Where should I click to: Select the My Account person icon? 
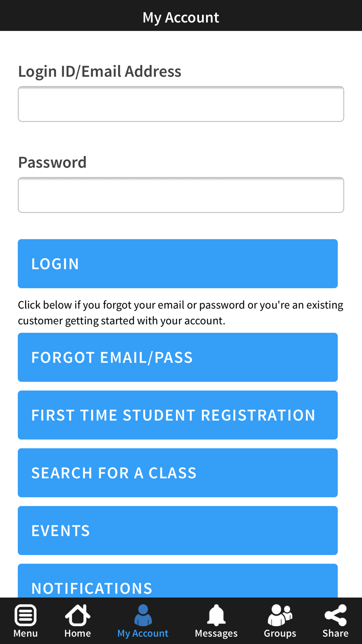click(x=143, y=615)
